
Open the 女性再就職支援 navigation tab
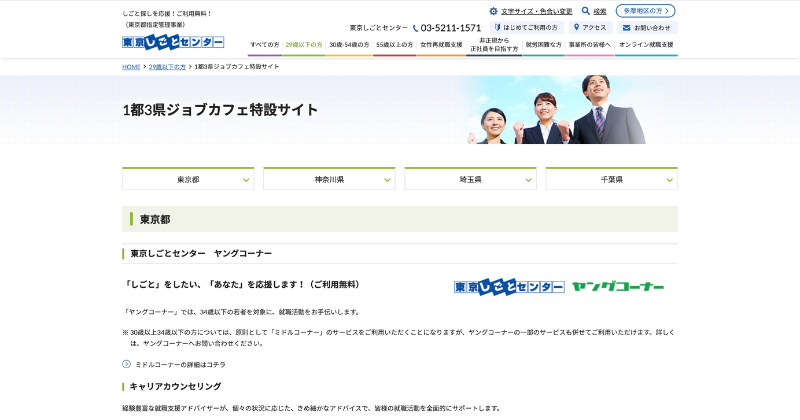point(441,45)
